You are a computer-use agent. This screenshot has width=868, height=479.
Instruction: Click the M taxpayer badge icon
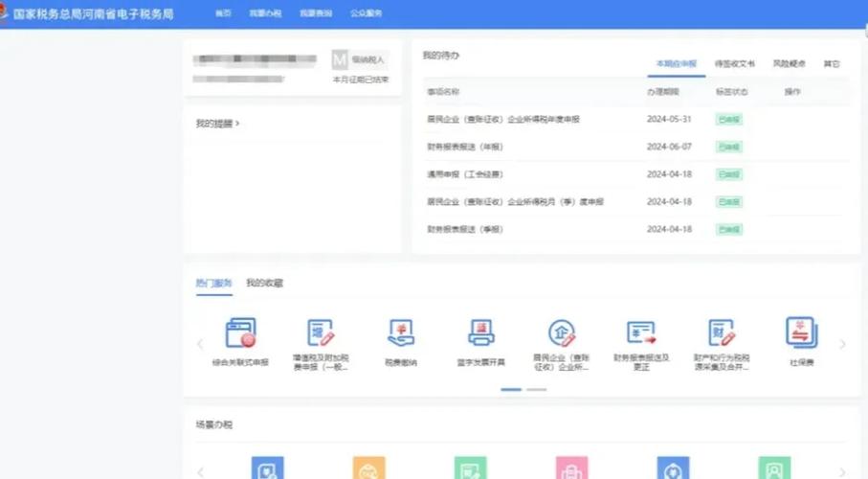click(340, 59)
